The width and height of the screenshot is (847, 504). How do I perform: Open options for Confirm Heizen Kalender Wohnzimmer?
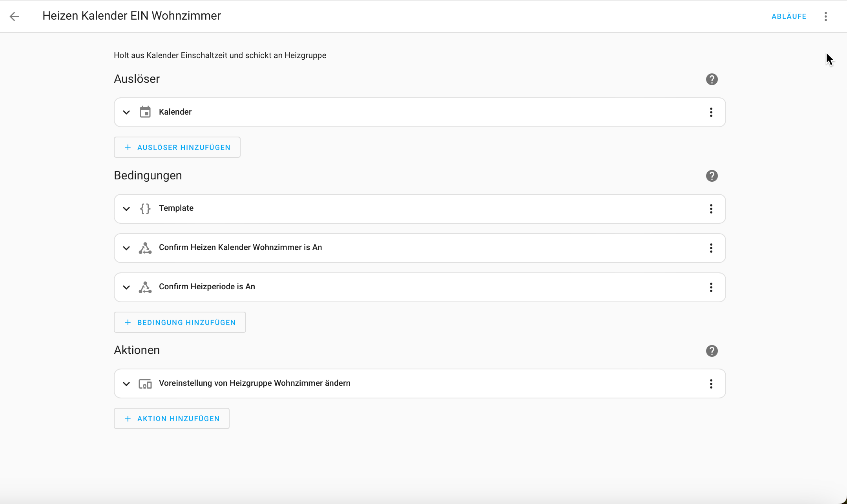711,248
